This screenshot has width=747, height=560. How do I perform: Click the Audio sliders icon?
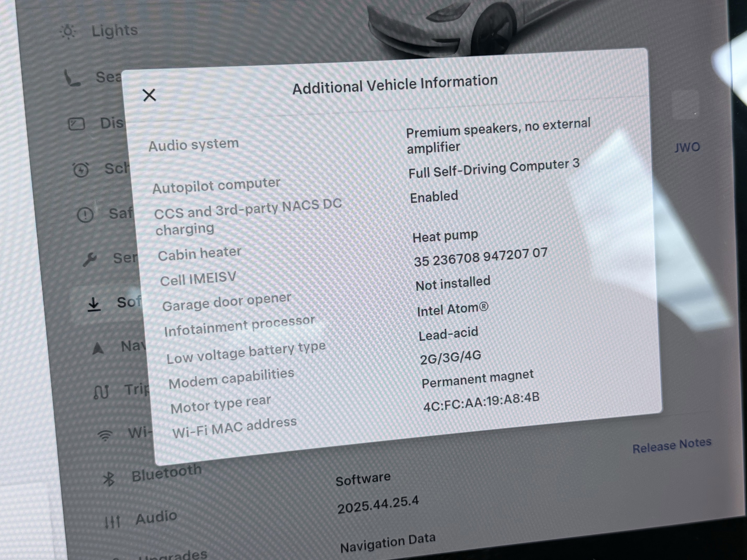pyautogui.click(x=112, y=522)
